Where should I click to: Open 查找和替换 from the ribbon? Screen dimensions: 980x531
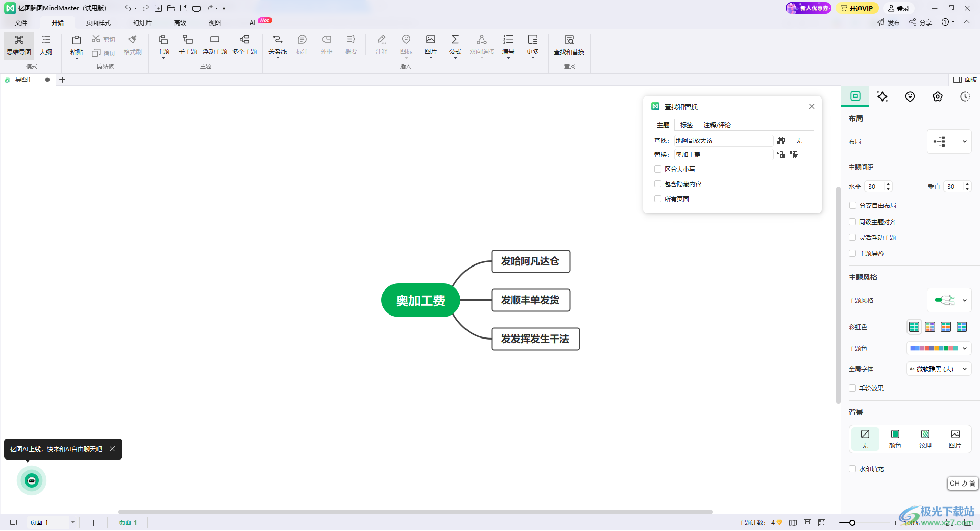(569, 45)
